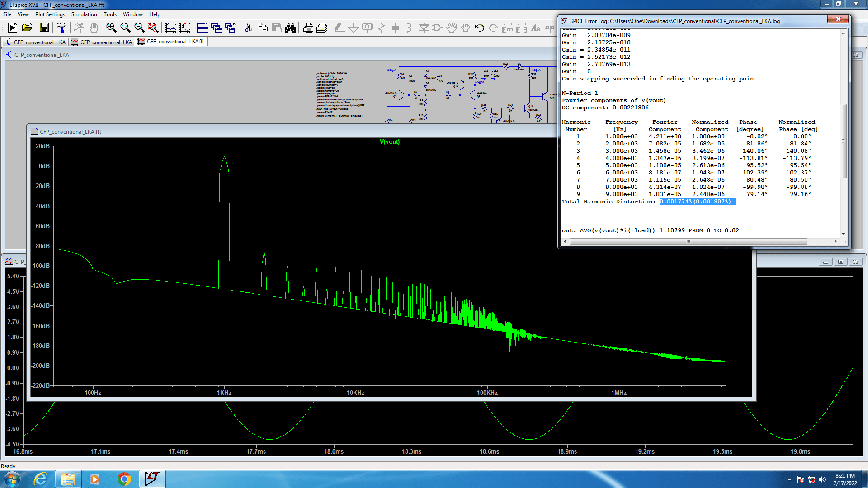Viewport: 868px width, 488px height.
Task: Click the volume speaker tray icon
Action: pyautogui.click(x=822, y=479)
